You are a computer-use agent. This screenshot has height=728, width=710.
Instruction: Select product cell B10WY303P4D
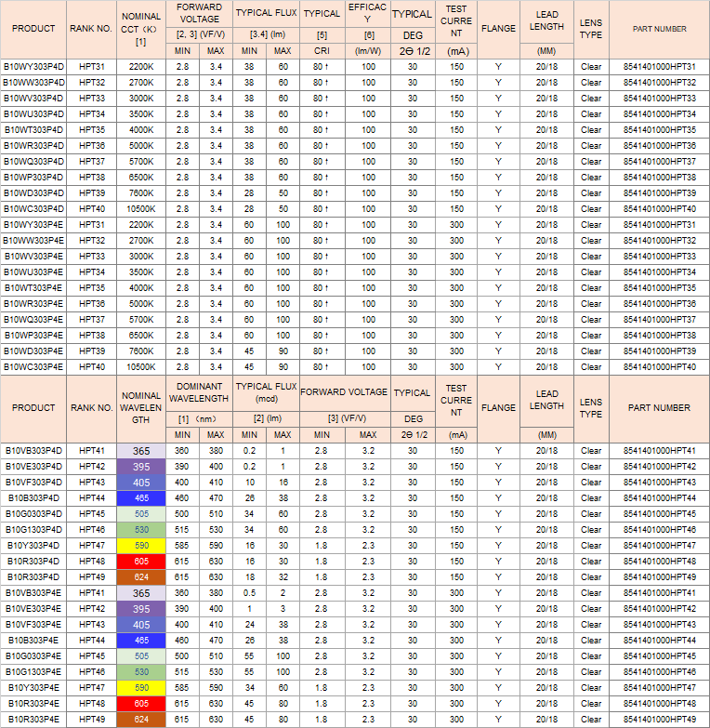click(33, 67)
